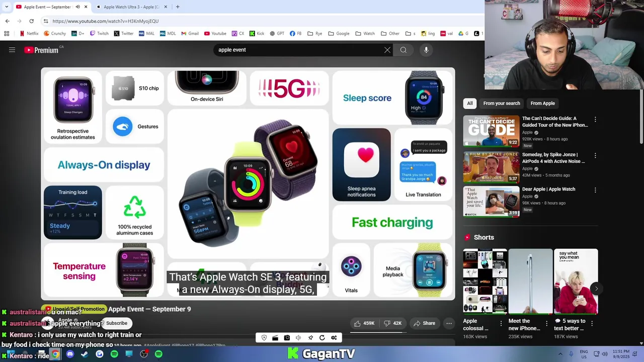
Task: Start voice search with the microphone
Action: 426,50
